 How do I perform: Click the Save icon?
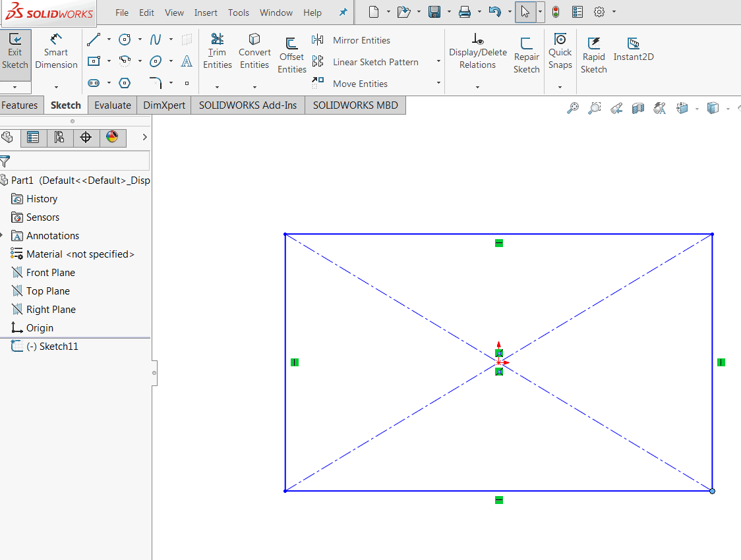[434, 12]
